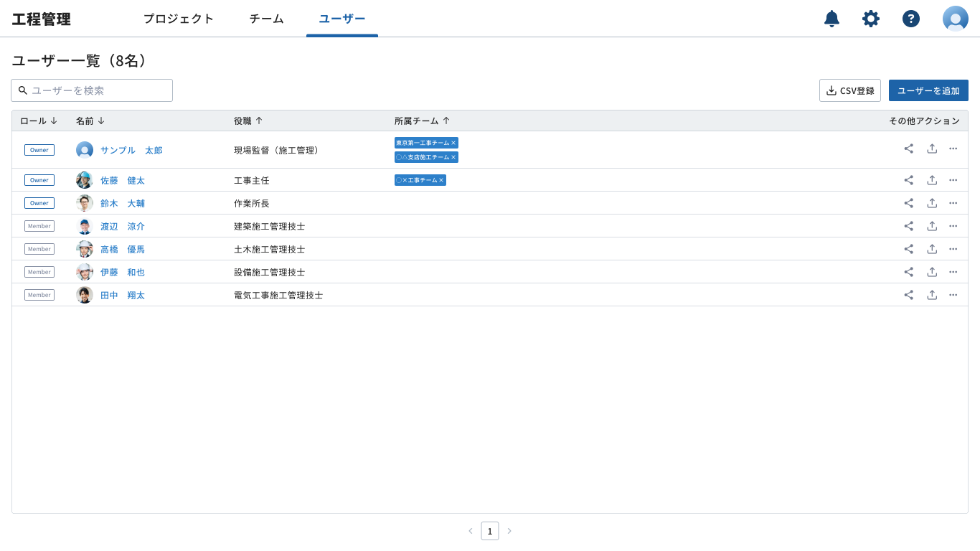Open more actions for 鈴木大輔
Viewport: 980px width, 551px height.
(x=953, y=203)
